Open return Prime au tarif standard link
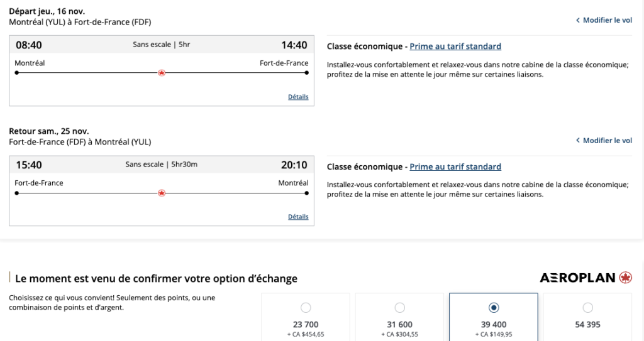This screenshot has height=341, width=644. click(x=455, y=167)
